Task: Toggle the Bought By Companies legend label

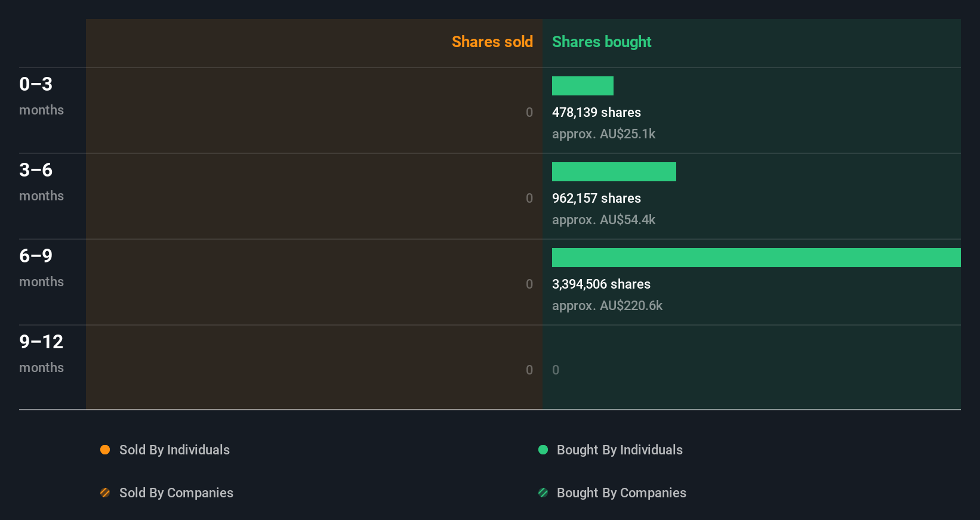Action: click(x=621, y=493)
